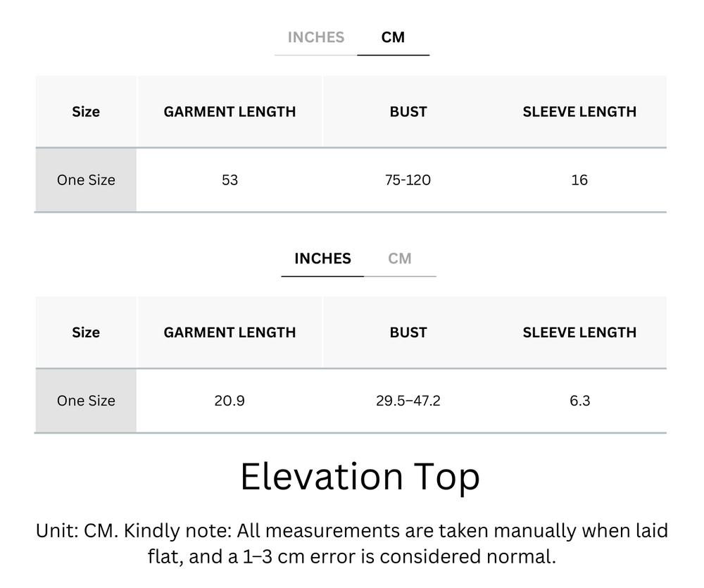The image size is (704, 588).
Task: Click the BUST column header in top table
Action: [408, 111]
